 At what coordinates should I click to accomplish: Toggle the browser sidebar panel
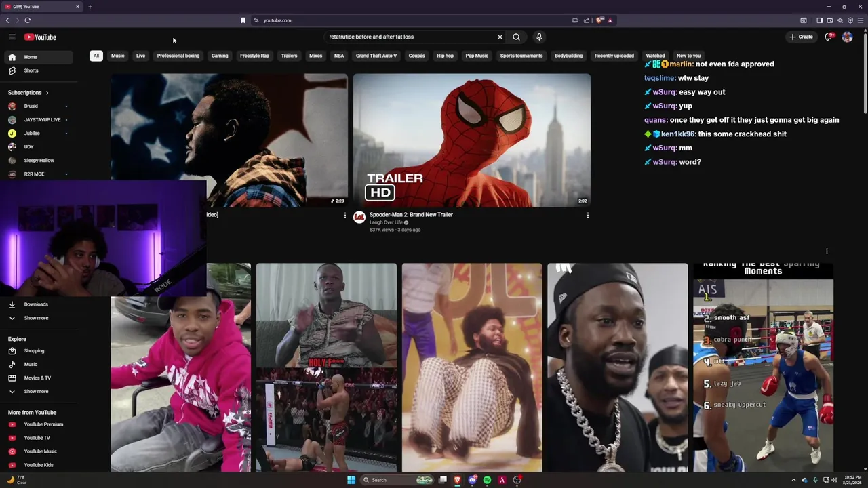pyautogui.click(x=819, y=20)
